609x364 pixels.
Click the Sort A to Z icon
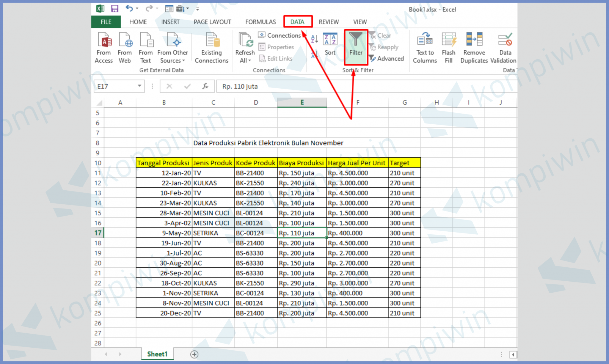point(314,39)
